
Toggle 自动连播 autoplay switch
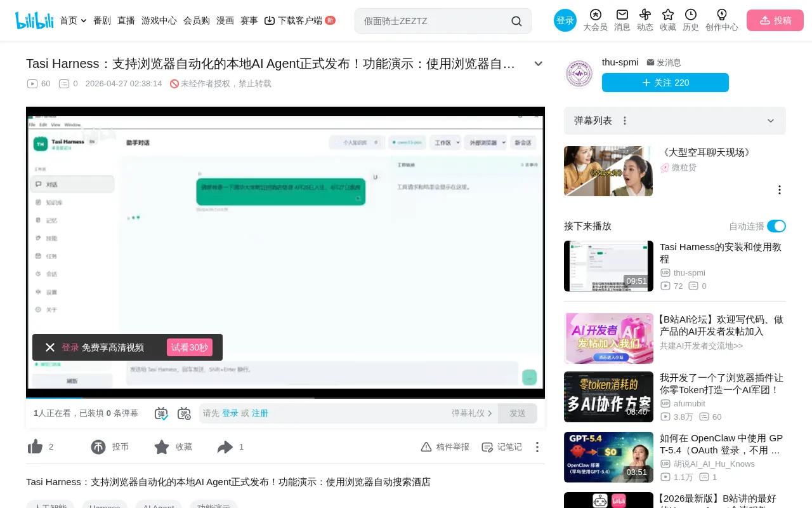[776, 226]
